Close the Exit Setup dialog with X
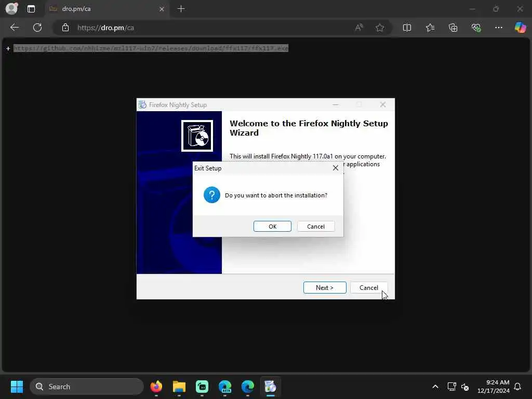 point(335,168)
